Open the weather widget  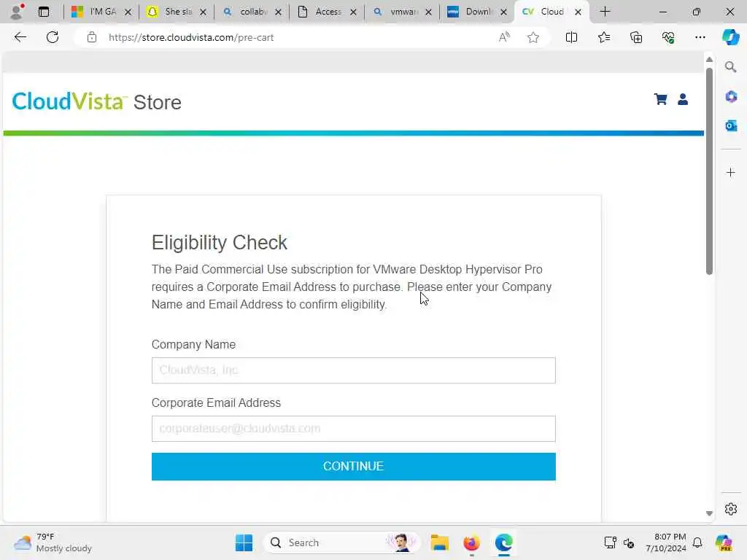point(53,542)
